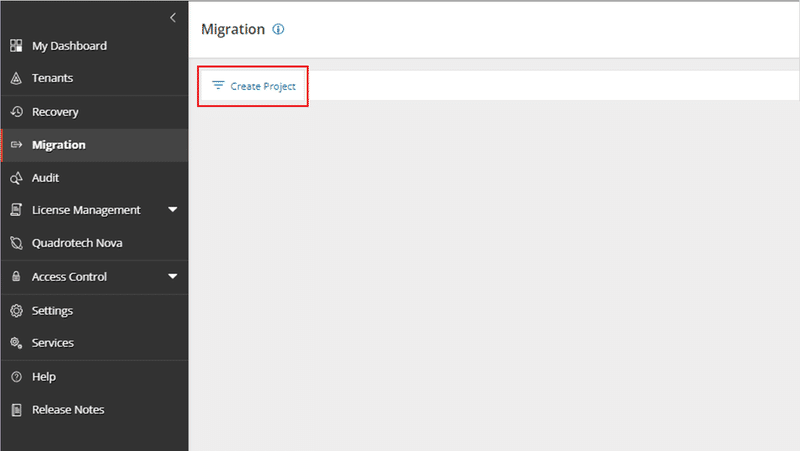The height and width of the screenshot is (451, 800).
Task: Click the Help question mark icon
Action: (16, 377)
